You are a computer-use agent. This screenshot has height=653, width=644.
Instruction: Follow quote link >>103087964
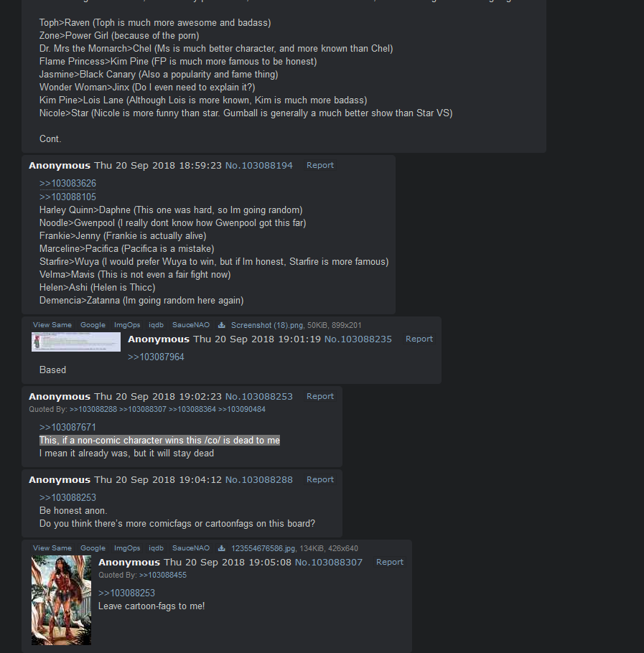156,357
